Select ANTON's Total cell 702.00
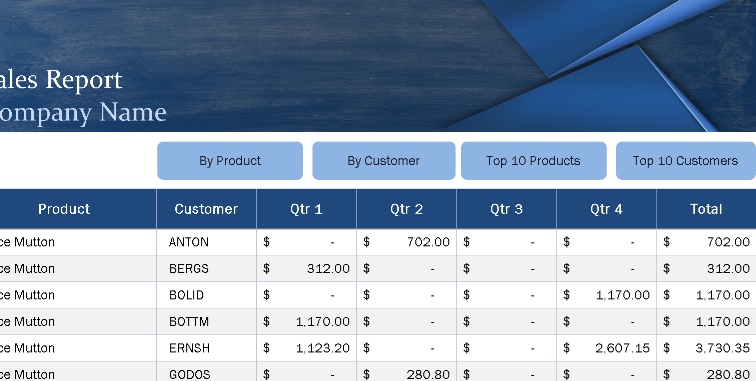This screenshot has height=381, width=756. click(x=706, y=242)
